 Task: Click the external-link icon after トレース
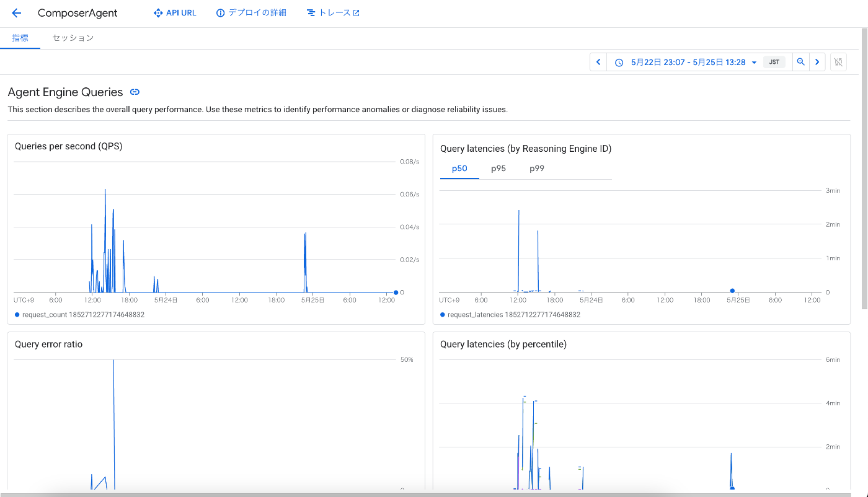pos(356,13)
